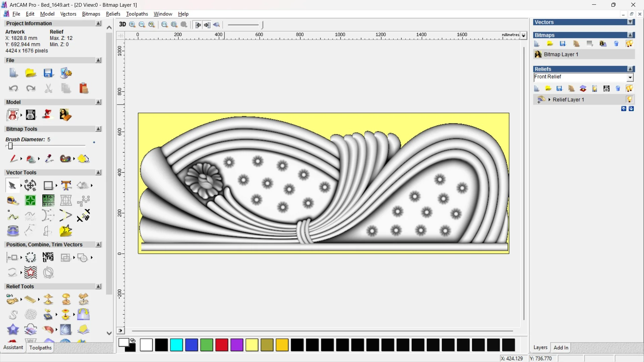
Task: Select the Text tool in Vector Tools
Action: pyautogui.click(x=66, y=185)
